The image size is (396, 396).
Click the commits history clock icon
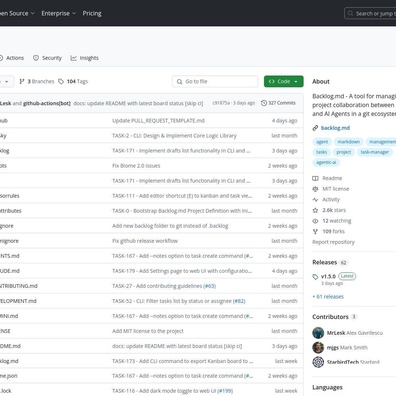pyautogui.click(x=264, y=103)
